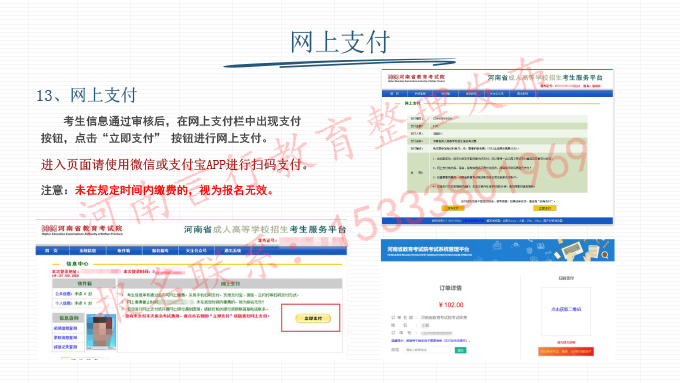Click 点击获取二维码 link in QR box
Image resolution: width=680 pixels, height=383 pixels.
tap(566, 309)
